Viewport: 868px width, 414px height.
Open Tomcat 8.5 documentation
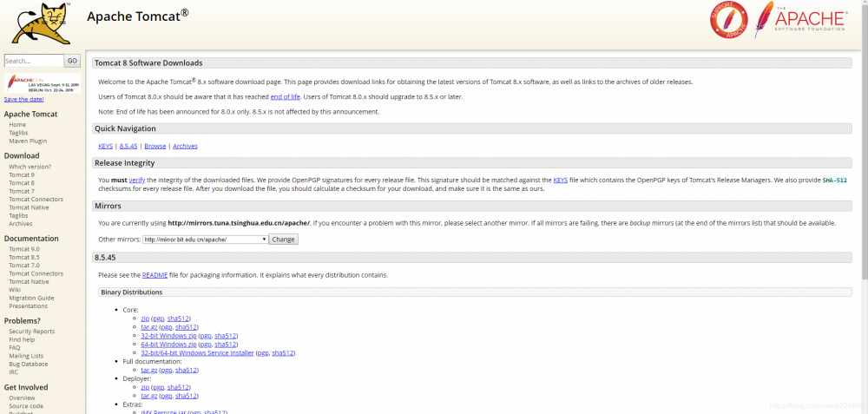click(x=23, y=258)
